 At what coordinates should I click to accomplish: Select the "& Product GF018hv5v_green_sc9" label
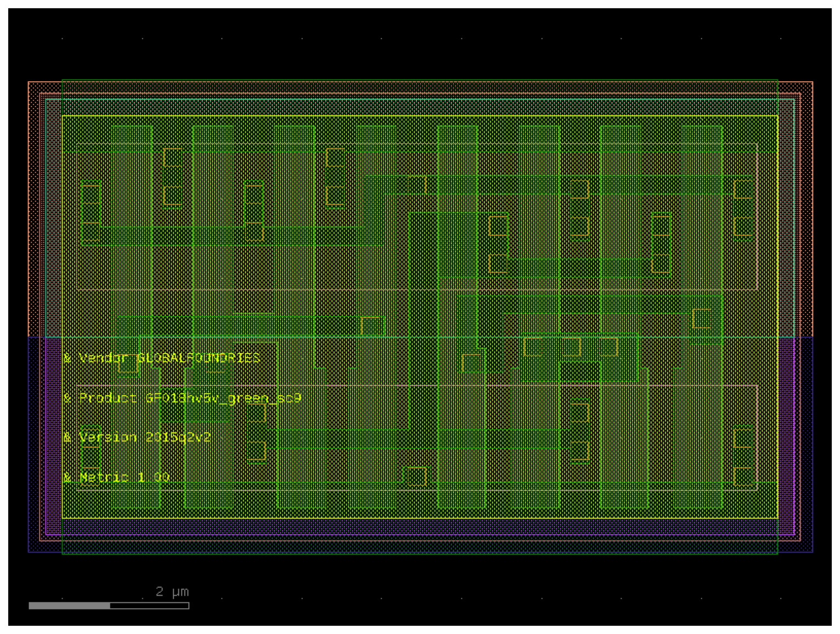[x=182, y=398]
